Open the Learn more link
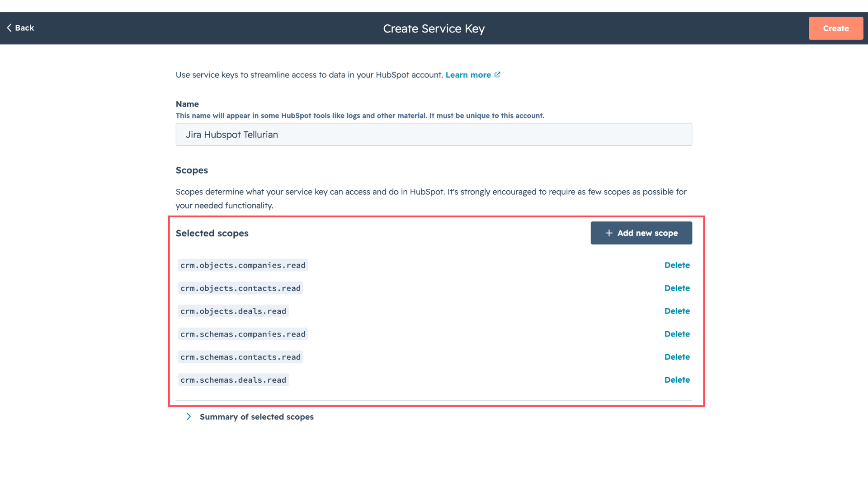The width and height of the screenshot is (868, 488). click(x=468, y=75)
